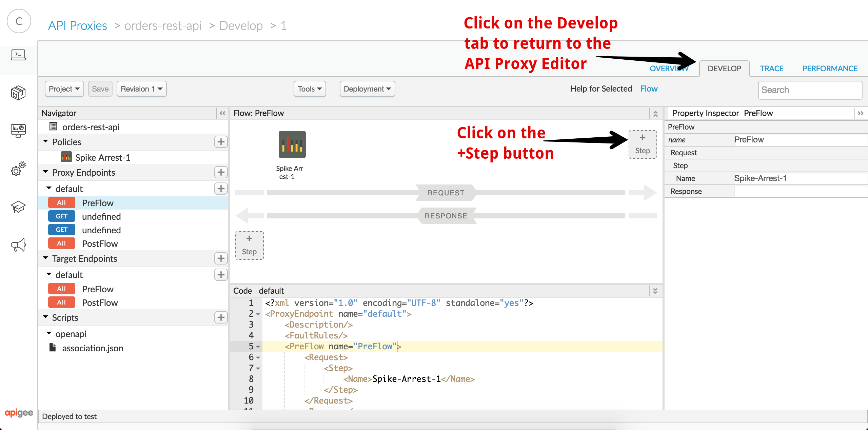Fold code line 2 ProxyEndpoint arrow
Viewport: 868px width, 430px height.
(x=258, y=314)
